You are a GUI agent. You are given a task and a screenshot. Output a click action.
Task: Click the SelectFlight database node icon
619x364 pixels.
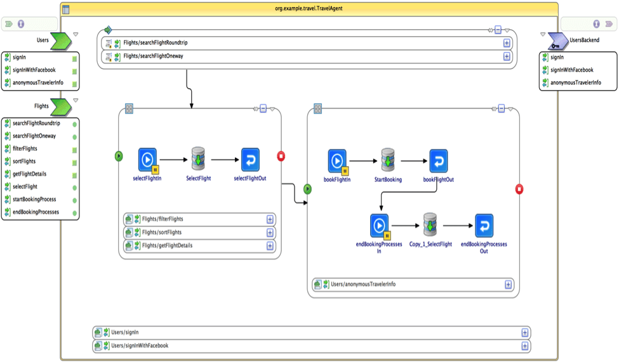(198, 159)
